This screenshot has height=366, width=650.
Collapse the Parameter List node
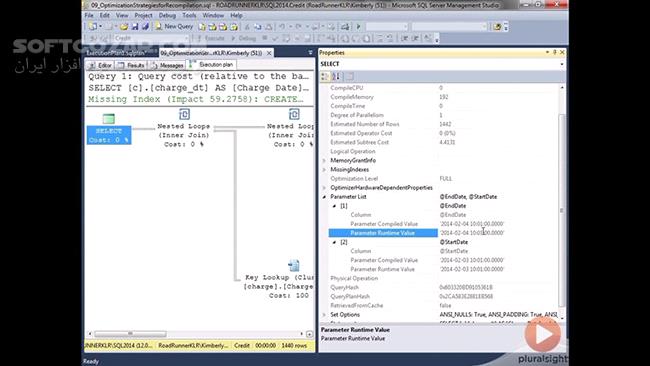click(x=324, y=197)
